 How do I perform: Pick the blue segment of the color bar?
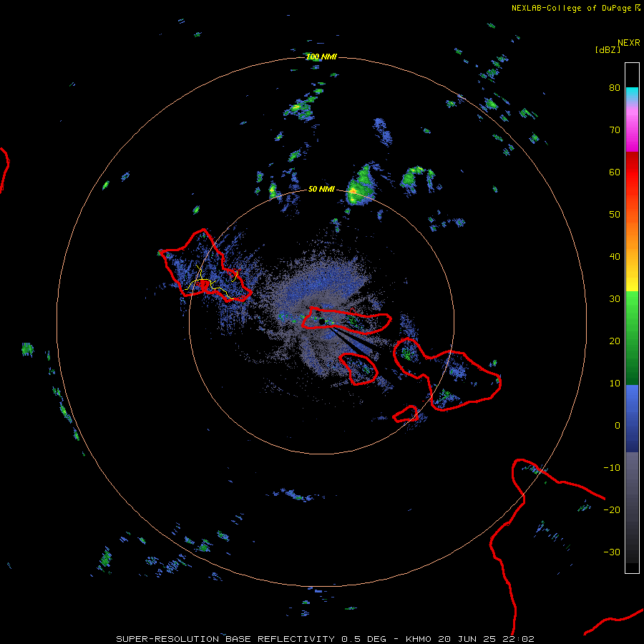click(x=632, y=419)
